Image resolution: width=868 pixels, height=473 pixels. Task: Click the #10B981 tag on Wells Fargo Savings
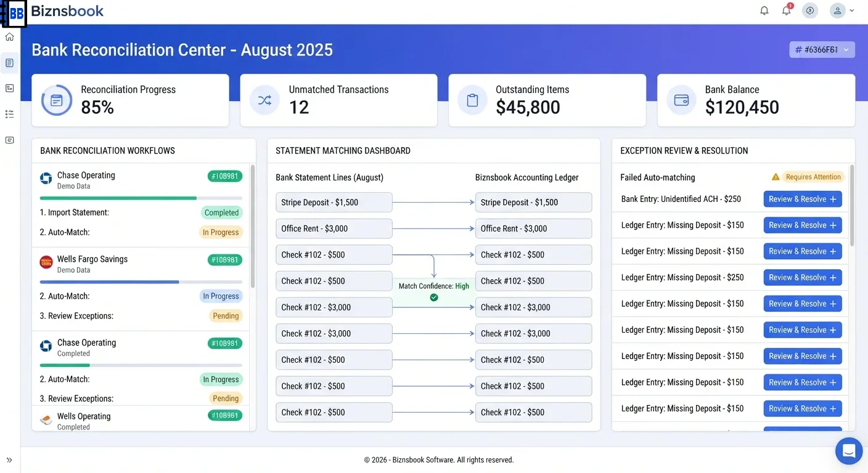tap(225, 260)
